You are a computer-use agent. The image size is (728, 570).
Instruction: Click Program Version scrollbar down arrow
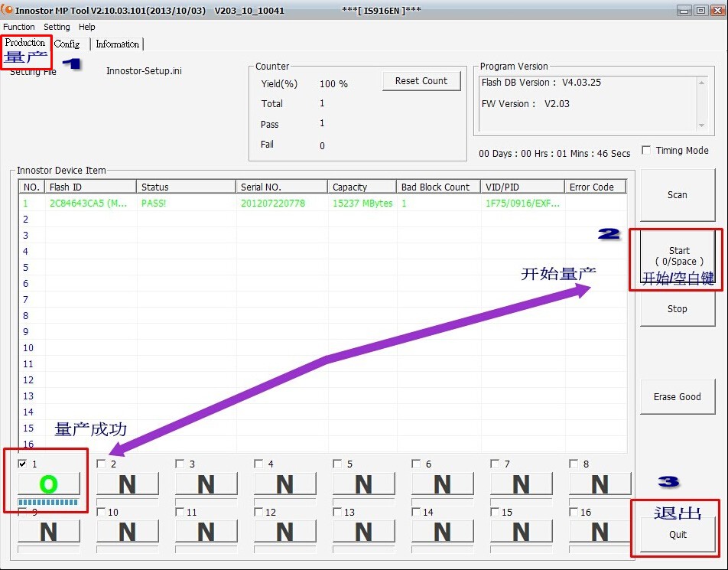tap(701, 125)
